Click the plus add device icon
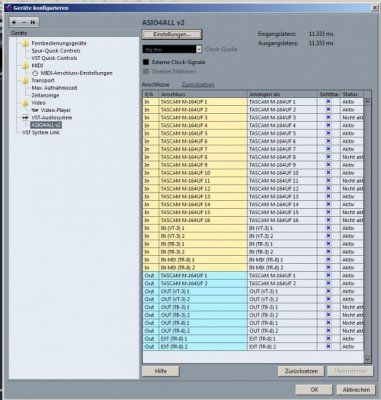The image size is (381, 400). [x=14, y=22]
